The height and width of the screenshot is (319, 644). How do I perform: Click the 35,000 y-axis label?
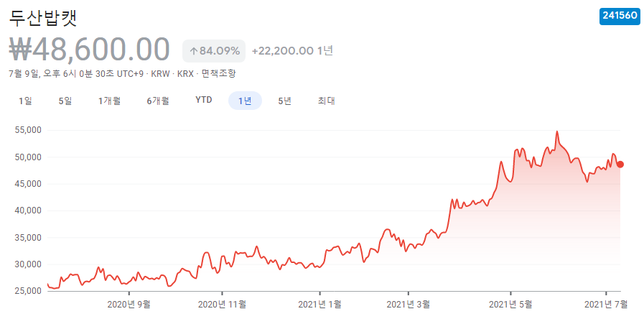click(27, 238)
